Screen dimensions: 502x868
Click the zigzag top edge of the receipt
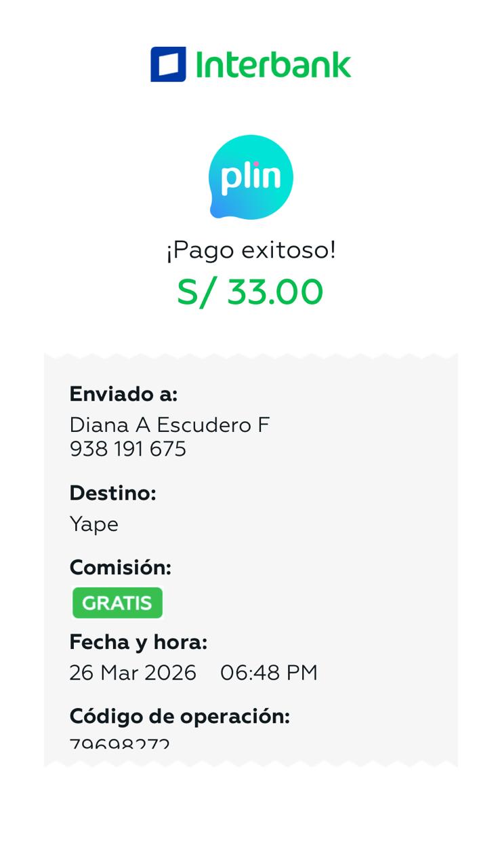click(251, 355)
